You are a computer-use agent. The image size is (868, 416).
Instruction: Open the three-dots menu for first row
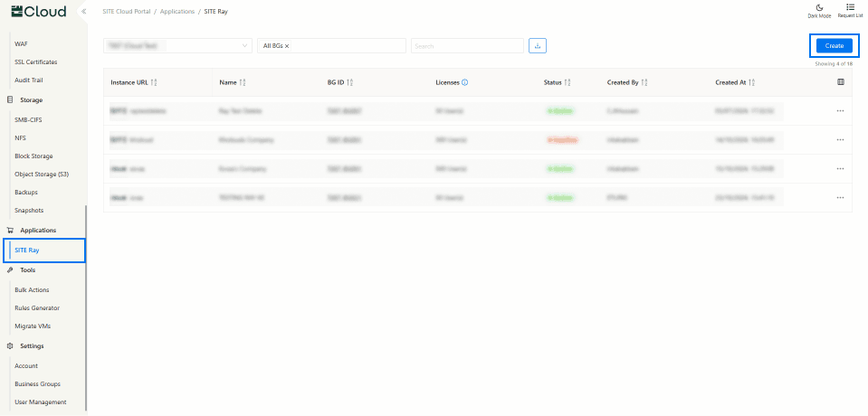(x=840, y=110)
